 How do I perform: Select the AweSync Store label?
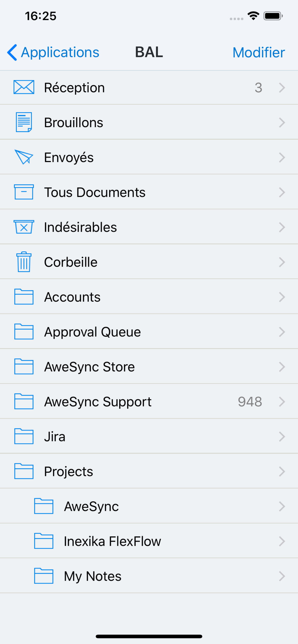point(89,367)
